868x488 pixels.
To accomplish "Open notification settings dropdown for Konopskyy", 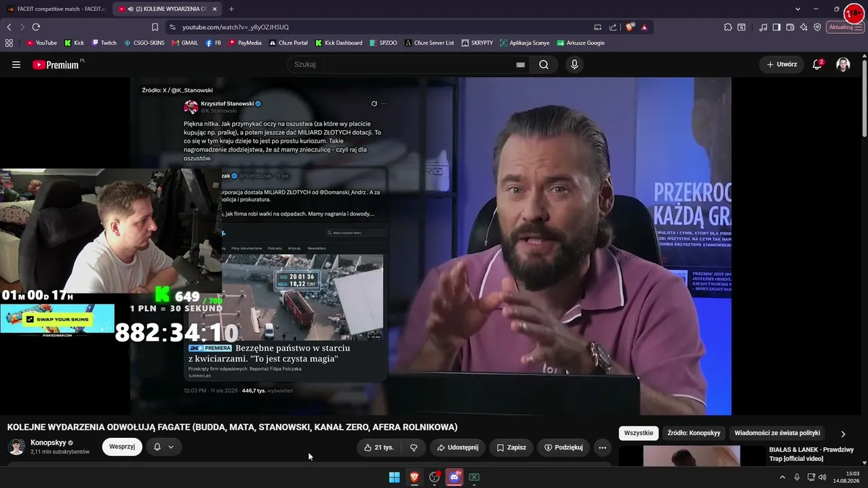I will coord(163,447).
